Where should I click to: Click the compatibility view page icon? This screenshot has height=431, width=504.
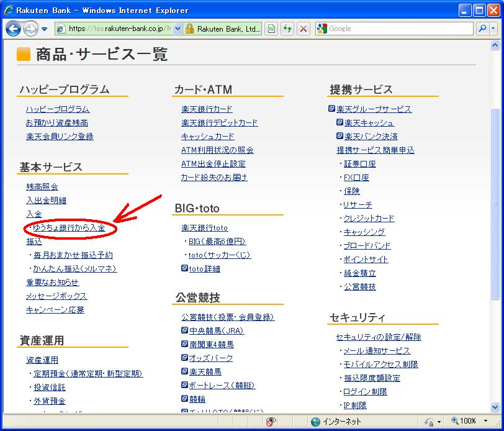pos(271,29)
